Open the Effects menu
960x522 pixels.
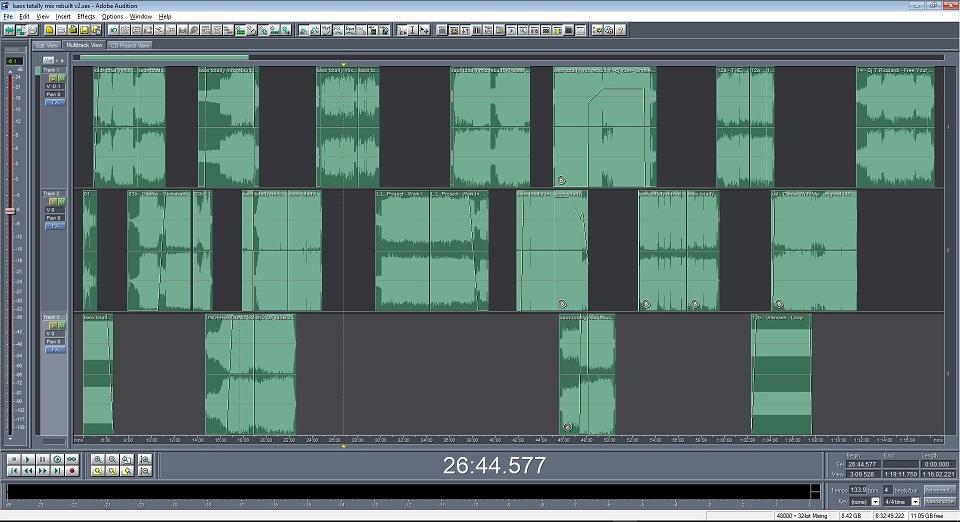[x=86, y=17]
